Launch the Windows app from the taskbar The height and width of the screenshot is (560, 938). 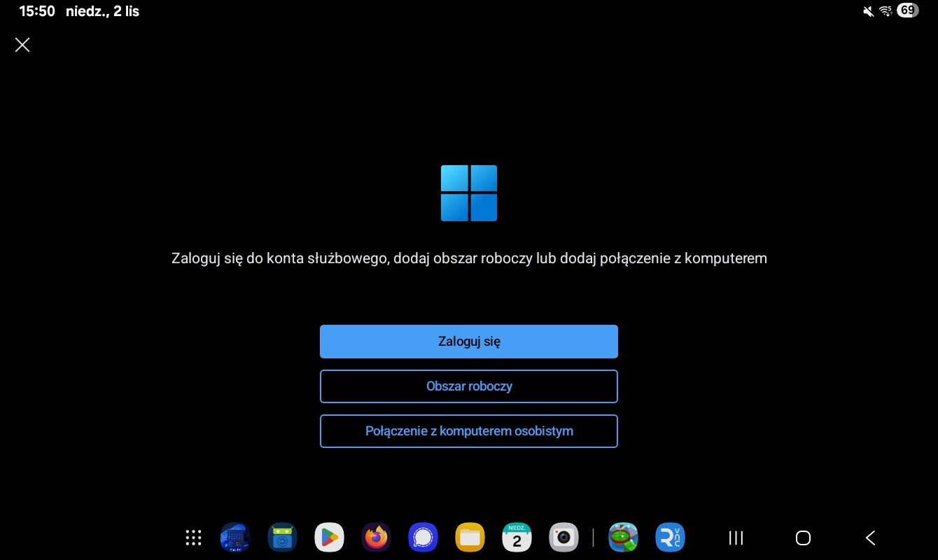point(235,538)
